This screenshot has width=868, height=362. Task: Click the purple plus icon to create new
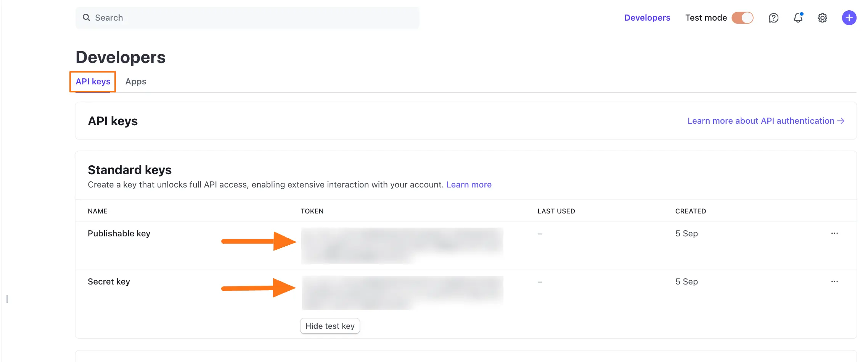[849, 18]
